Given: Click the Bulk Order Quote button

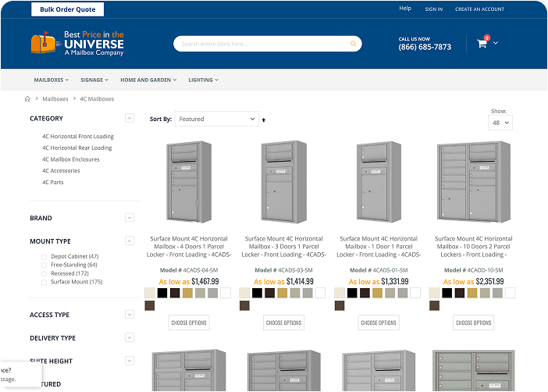Looking at the screenshot, I should [67, 9].
